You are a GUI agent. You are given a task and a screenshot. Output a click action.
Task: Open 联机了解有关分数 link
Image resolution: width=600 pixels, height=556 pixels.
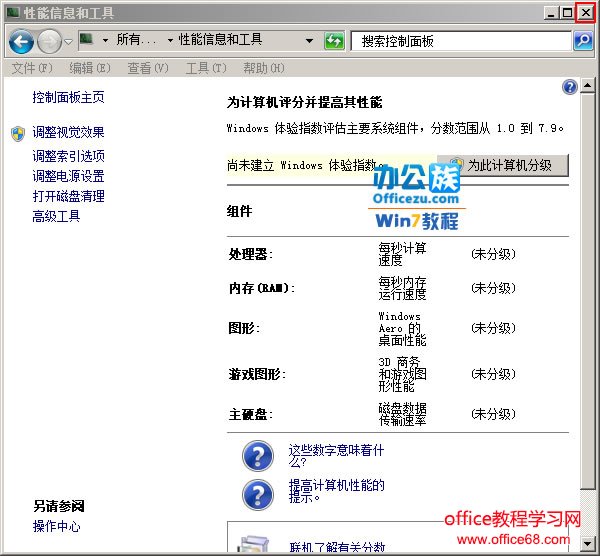pyautogui.click(x=337, y=547)
